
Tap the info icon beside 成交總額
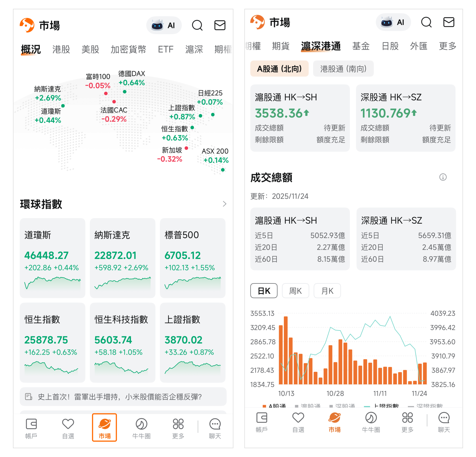coord(443,177)
